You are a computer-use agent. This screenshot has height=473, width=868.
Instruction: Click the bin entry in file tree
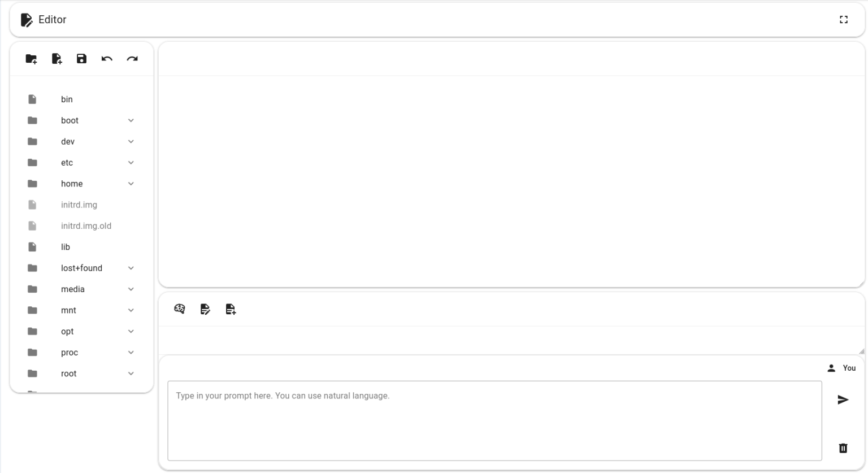tap(67, 99)
